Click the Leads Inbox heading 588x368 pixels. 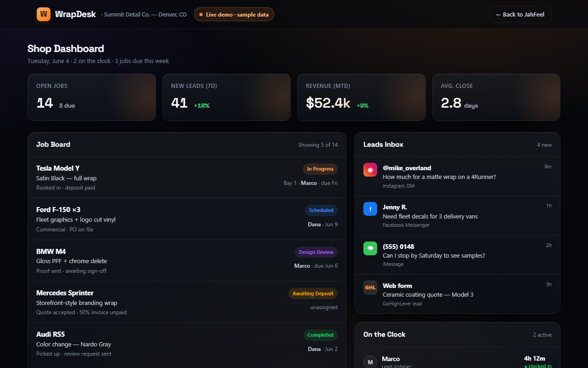(383, 144)
